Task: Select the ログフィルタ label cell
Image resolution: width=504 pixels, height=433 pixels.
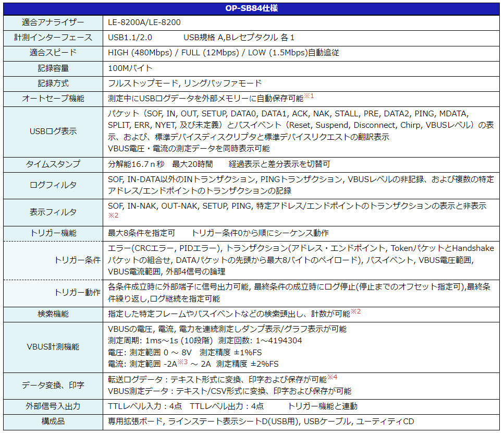Action: point(53,185)
